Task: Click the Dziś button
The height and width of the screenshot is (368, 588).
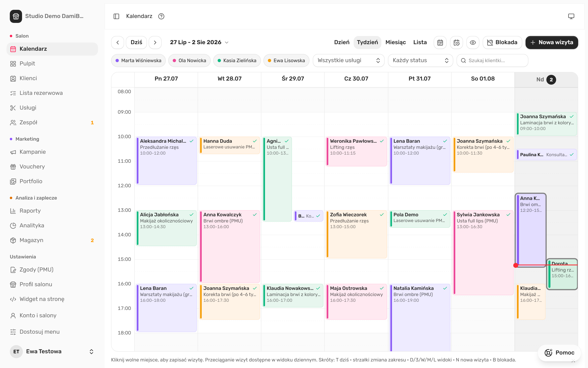Action: point(136,43)
